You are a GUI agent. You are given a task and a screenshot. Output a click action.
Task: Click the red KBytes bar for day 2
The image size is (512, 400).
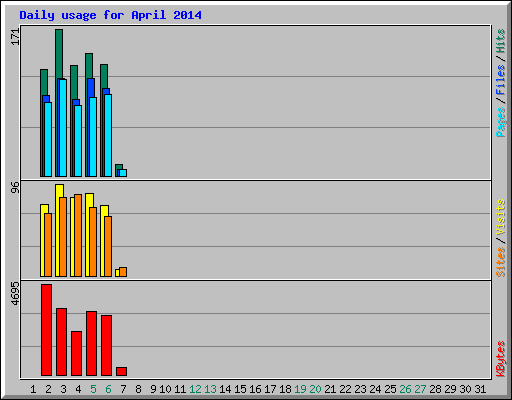tap(46, 330)
